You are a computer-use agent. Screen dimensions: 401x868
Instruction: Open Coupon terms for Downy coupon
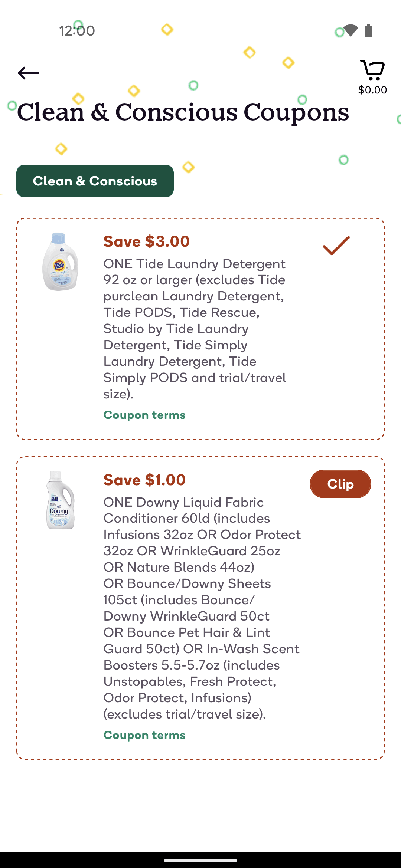pyautogui.click(x=144, y=735)
